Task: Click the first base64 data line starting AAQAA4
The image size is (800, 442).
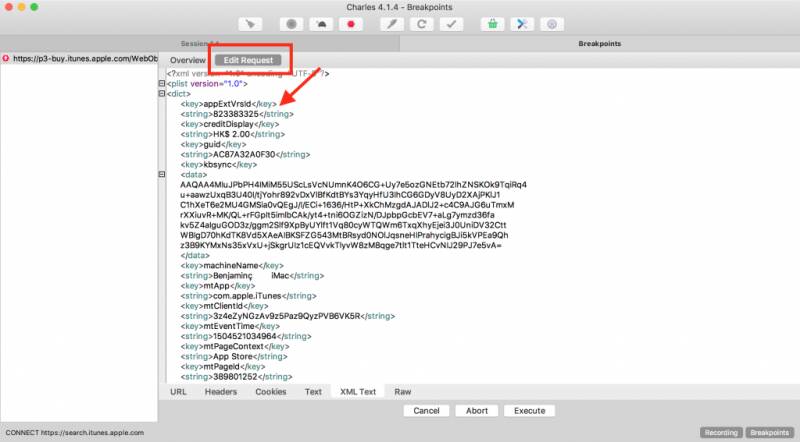Action: click(x=353, y=185)
